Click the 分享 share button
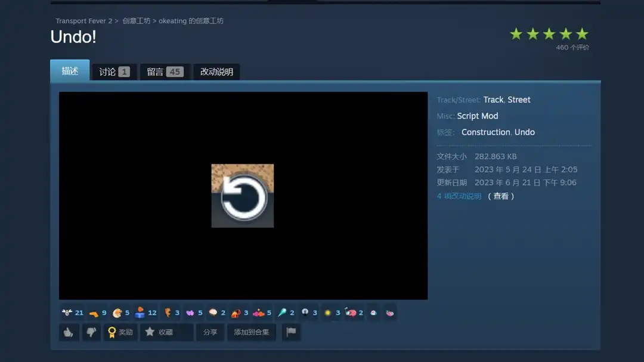644x362 pixels. (210, 332)
